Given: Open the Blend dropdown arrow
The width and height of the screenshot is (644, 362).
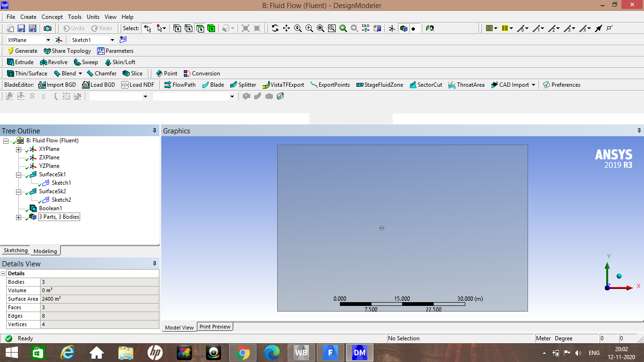Looking at the screenshot, I should [80, 74].
